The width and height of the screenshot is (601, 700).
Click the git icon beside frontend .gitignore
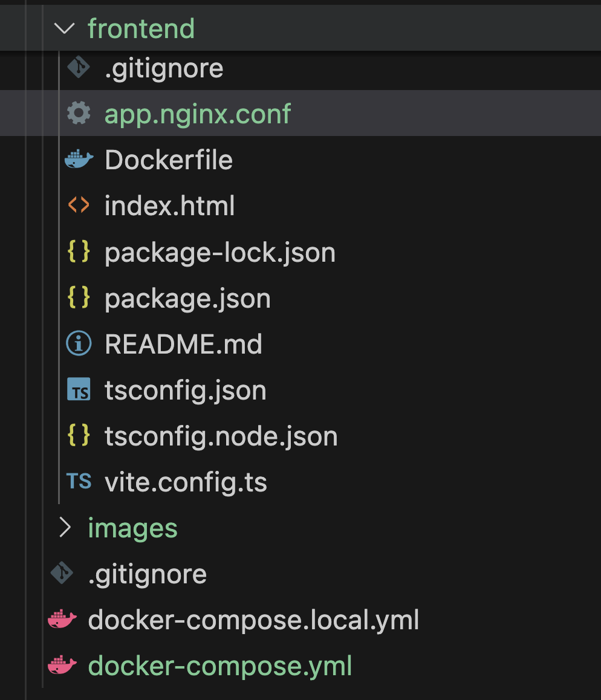point(79,68)
